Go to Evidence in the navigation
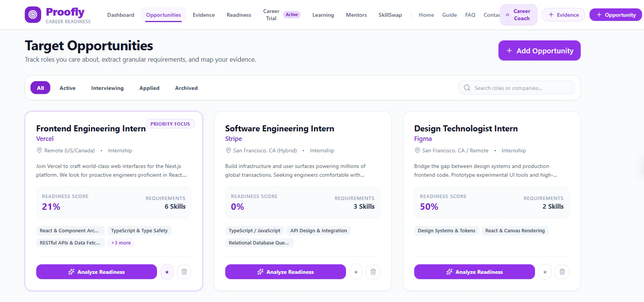The height and width of the screenshot is (302, 644). 204,15
